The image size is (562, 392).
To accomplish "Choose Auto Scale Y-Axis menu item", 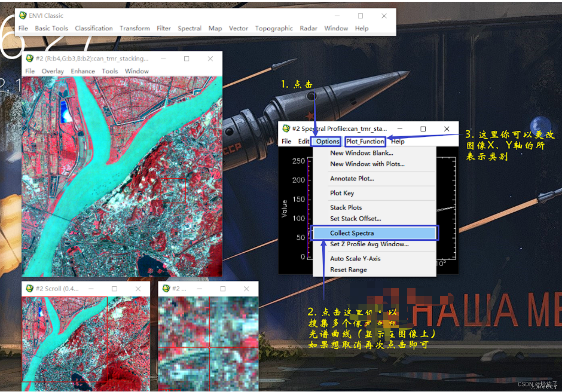I will (x=355, y=259).
